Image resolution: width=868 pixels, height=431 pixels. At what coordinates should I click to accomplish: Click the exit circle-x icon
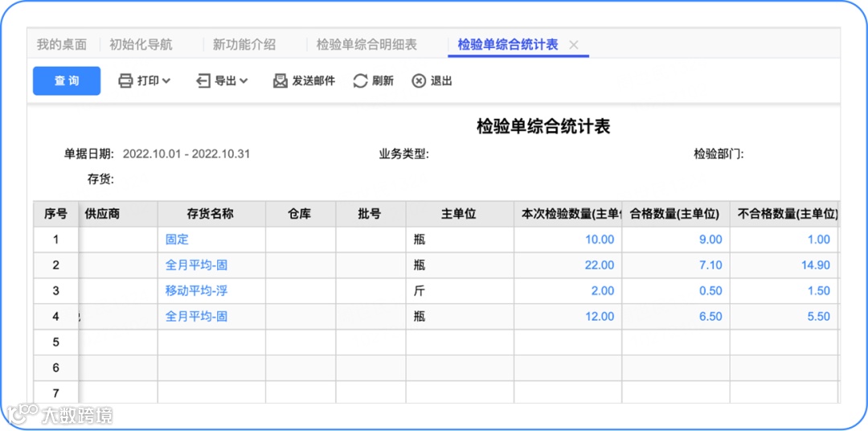click(419, 81)
